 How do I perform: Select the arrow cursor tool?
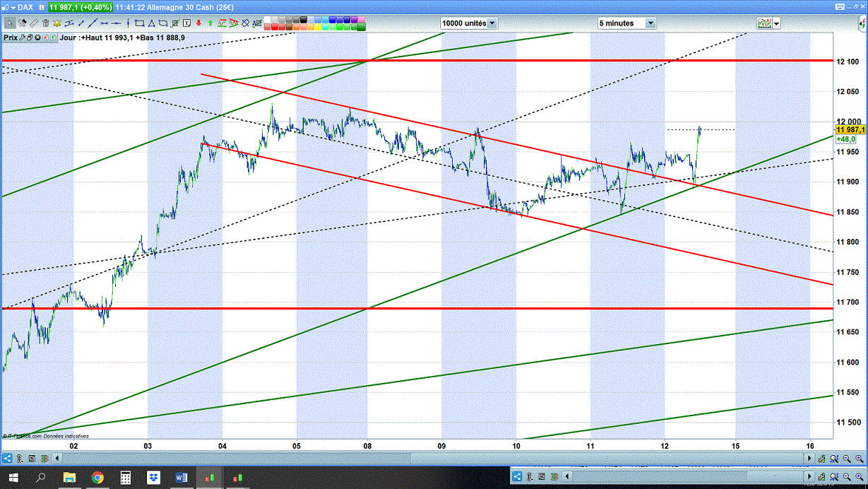[11, 23]
